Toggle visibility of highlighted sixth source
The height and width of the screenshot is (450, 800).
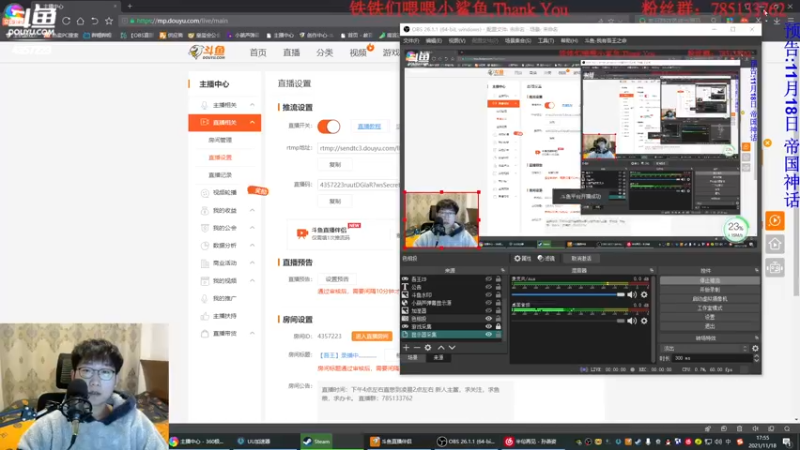tap(488, 318)
